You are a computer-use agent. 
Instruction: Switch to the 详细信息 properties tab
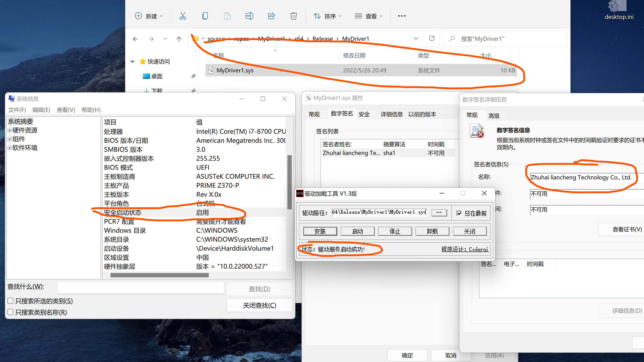[x=391, y=114]
